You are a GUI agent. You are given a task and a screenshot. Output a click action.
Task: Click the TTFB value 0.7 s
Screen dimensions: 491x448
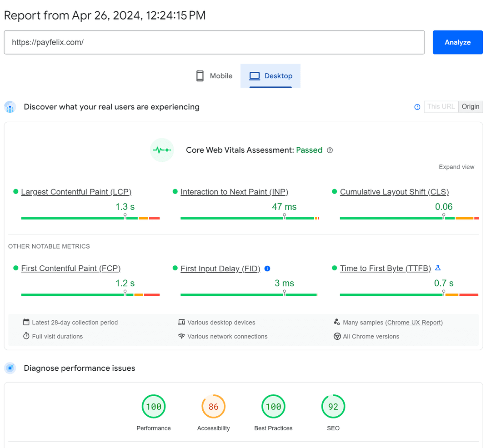coord(444,283)
